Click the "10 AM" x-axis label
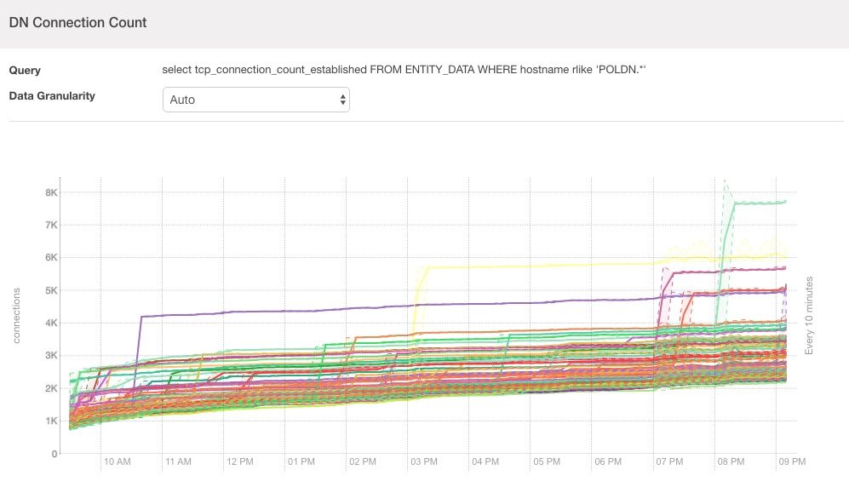This screenshot has width=849, height=504. click(x=117, y=461)
